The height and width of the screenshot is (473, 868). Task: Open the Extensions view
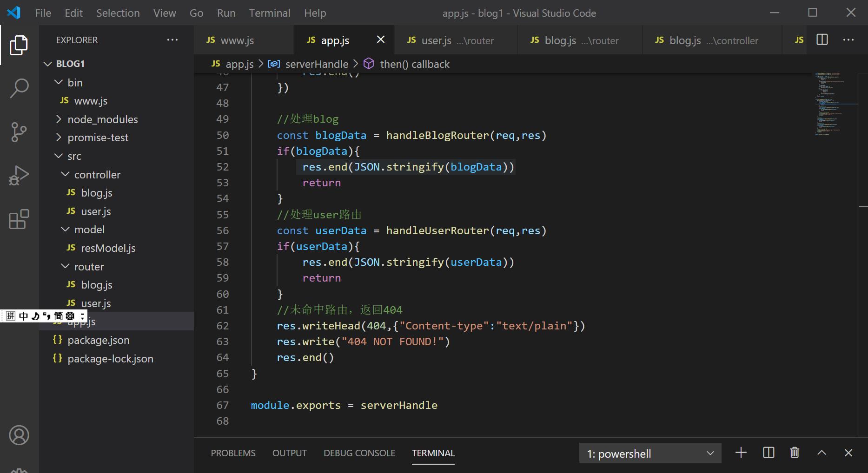19,219
